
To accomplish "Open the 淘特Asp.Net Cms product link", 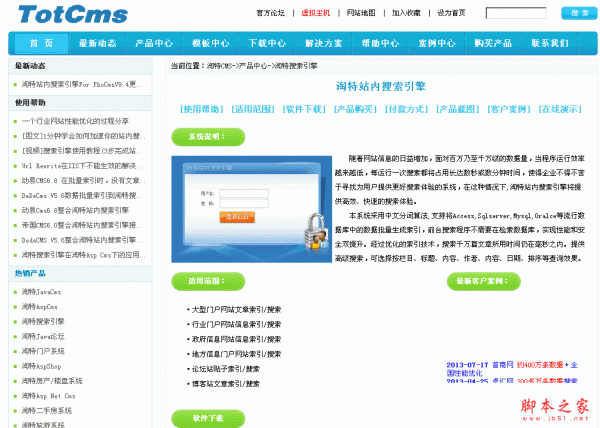I will 49,396.
